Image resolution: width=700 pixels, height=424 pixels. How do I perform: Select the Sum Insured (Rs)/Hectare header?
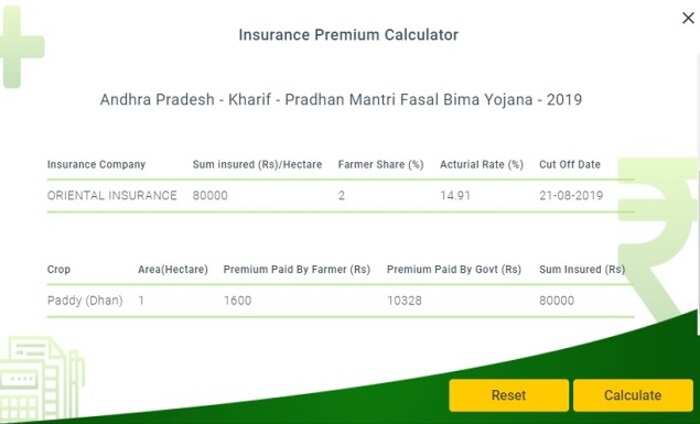click(257, 165)
